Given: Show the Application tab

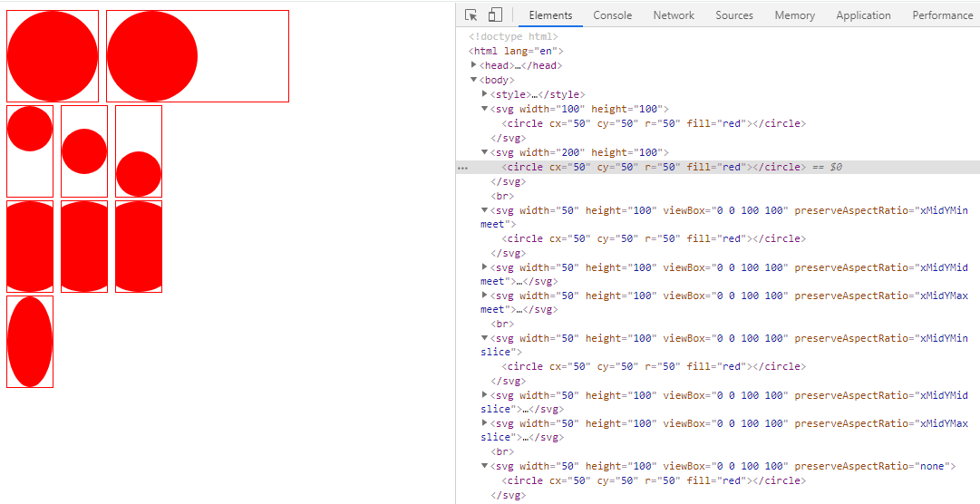Looking at the screenshot, I should pos(863,15).
